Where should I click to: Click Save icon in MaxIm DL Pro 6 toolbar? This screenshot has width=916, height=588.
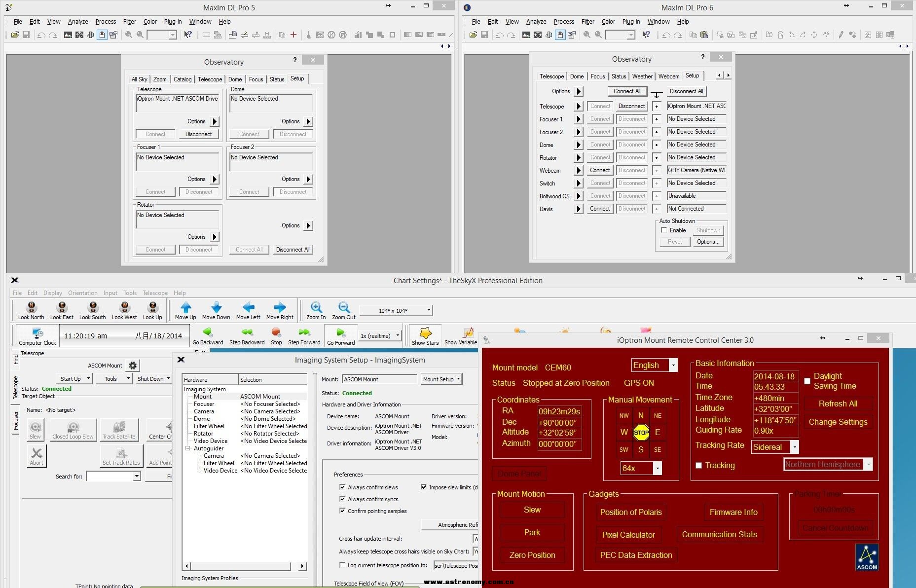484,35
